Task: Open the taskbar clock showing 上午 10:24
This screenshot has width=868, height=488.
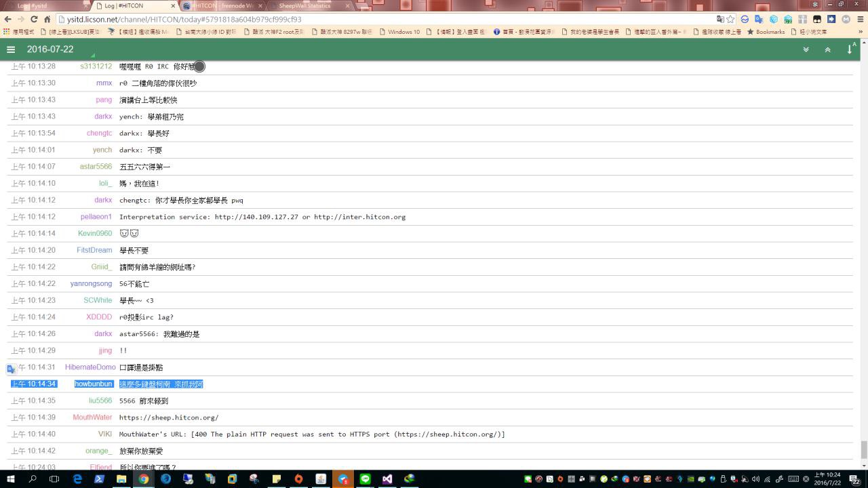Action: (828, 479)
